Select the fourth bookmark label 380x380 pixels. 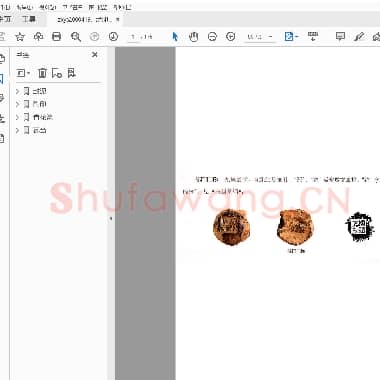point(39,130)
